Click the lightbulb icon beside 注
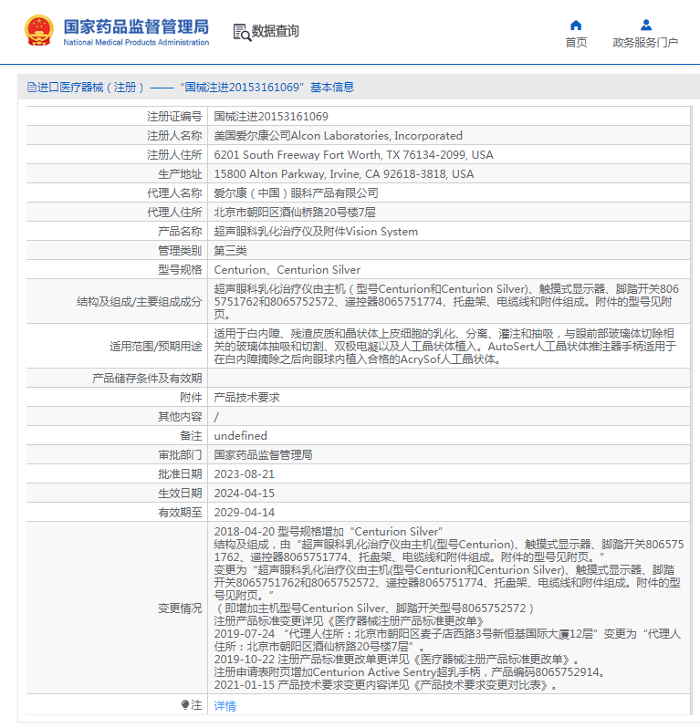The image size is (700, 728). click(x=185, y=705)
